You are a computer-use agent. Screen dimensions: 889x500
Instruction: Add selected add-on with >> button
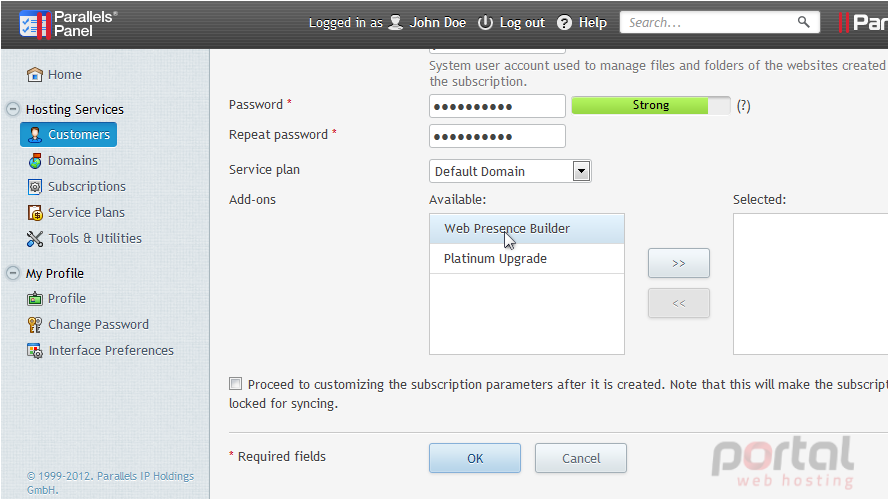coord(679,263)
